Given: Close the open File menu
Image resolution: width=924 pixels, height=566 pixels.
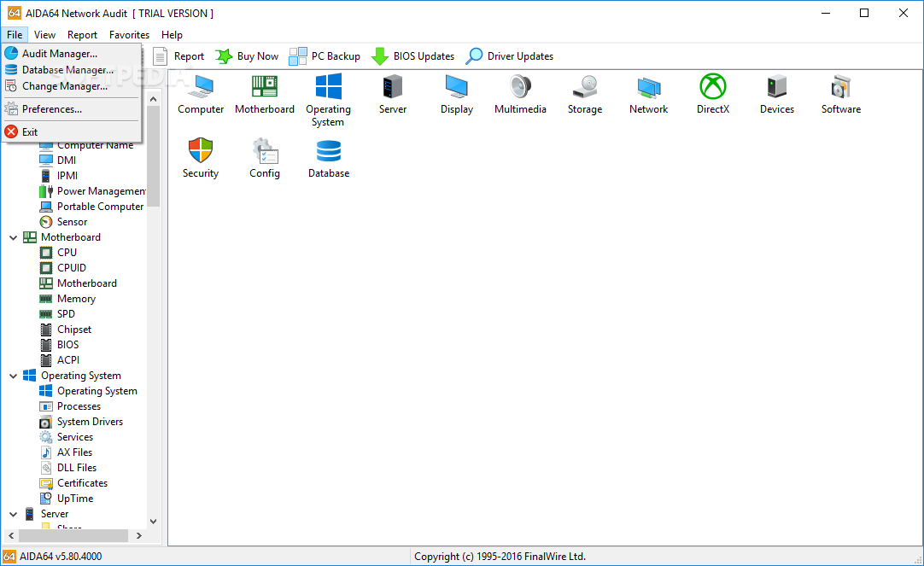Looking at the screenshot, I should [15, 35].
